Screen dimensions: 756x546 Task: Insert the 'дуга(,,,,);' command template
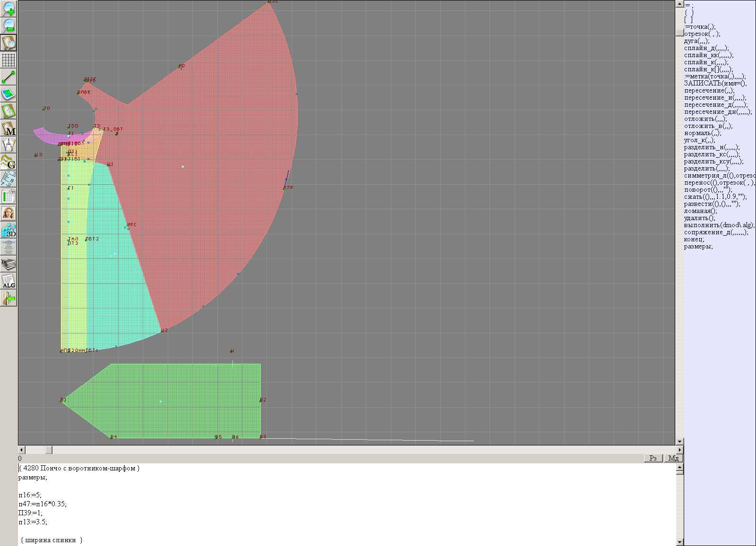point(698,41)
